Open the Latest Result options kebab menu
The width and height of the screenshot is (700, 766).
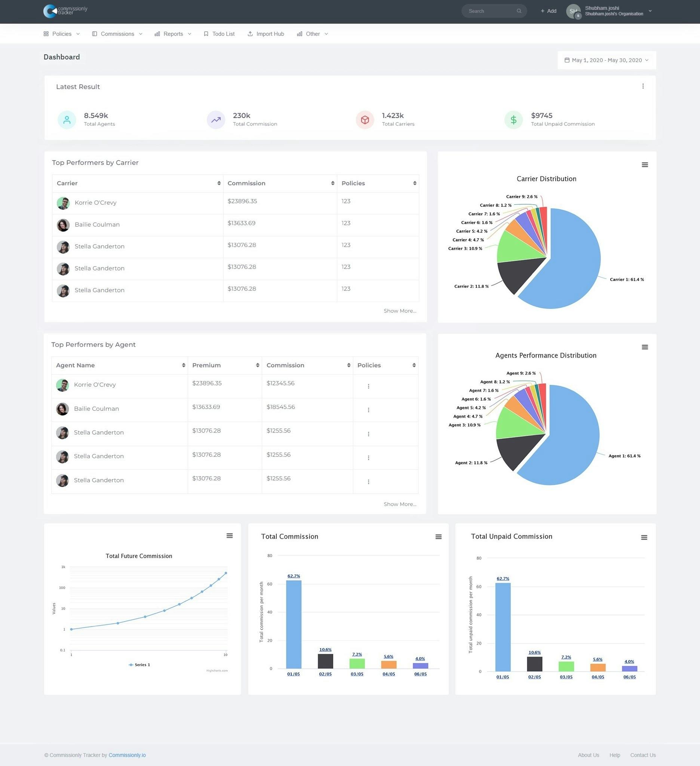tap(643, 86)
